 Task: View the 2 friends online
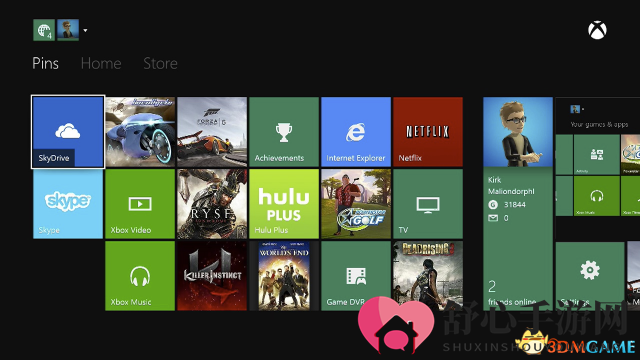[x=512, y=293]
